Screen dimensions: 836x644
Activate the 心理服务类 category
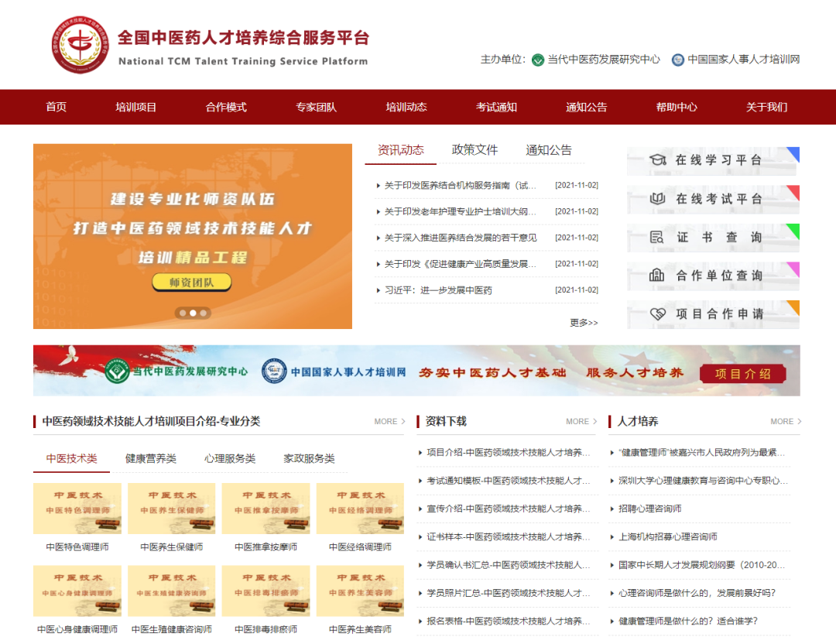coord(231,458)
